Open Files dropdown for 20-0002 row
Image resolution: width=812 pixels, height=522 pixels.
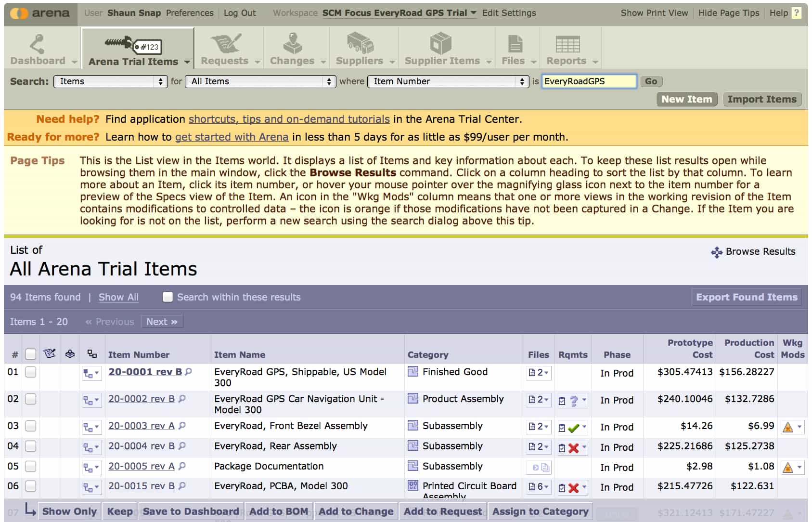[539, 400]
